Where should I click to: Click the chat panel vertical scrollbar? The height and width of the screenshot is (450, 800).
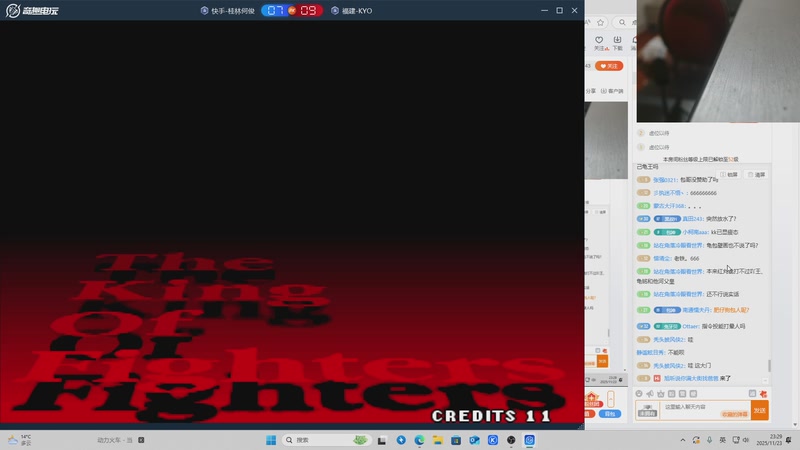[769, 366]
